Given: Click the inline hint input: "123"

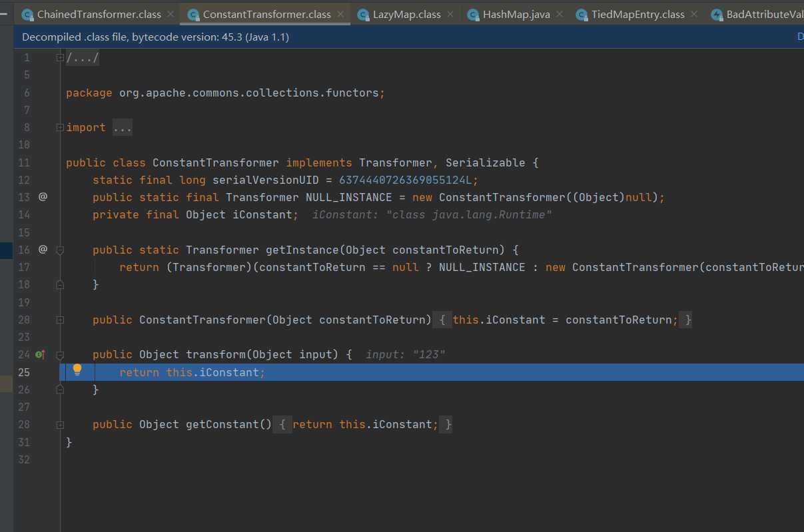Looking at the screenshot, I should [406, 354].
